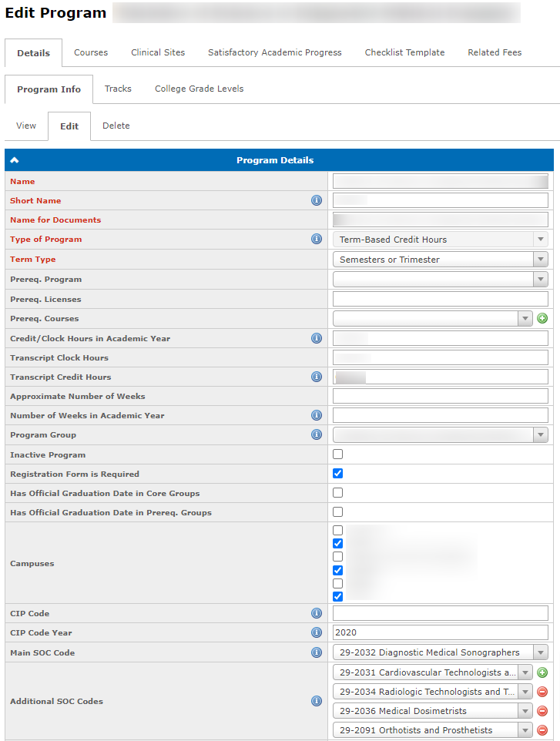The width and height of the screenshot is (560, 741).
Task: Check Has Official Graduation Date in Core Groups
Action: click(x=338, y=493)
